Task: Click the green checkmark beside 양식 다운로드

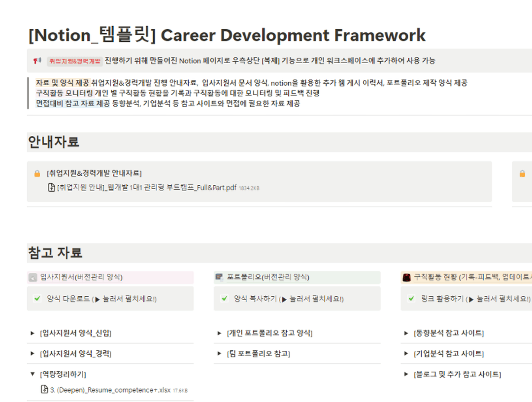Action: point(37,299)
